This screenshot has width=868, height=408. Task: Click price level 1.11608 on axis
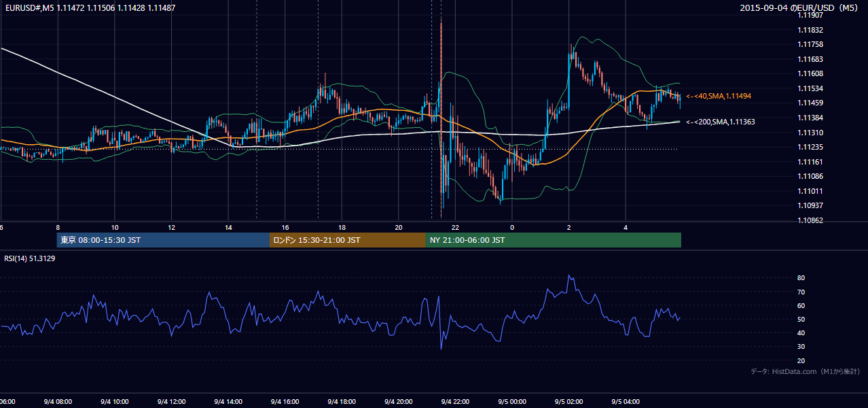(811, 73)
